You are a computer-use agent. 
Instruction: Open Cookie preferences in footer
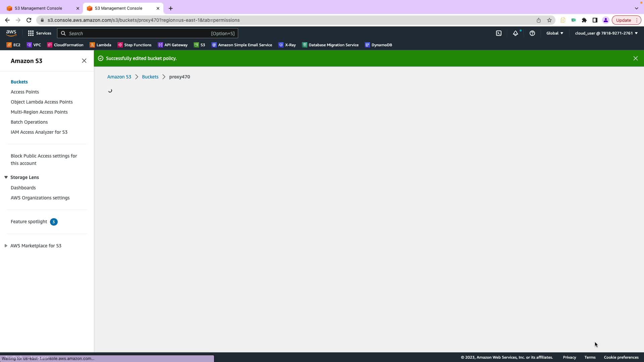621,357
